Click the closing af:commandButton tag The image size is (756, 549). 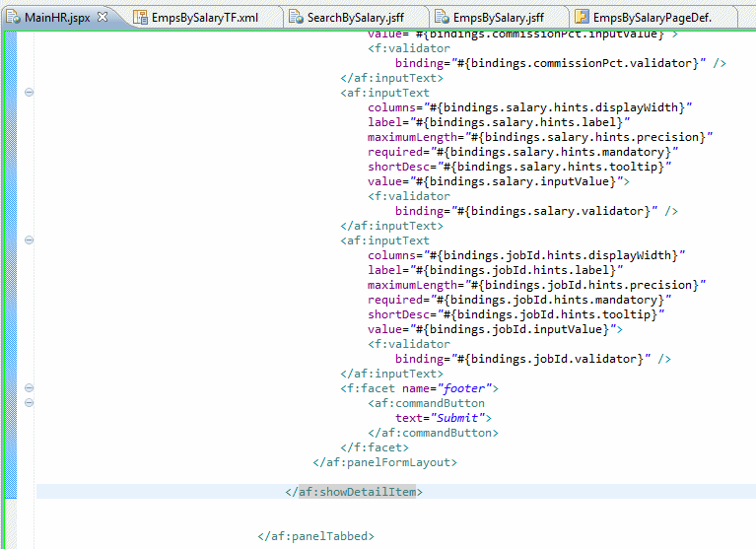tap(433, 433)
